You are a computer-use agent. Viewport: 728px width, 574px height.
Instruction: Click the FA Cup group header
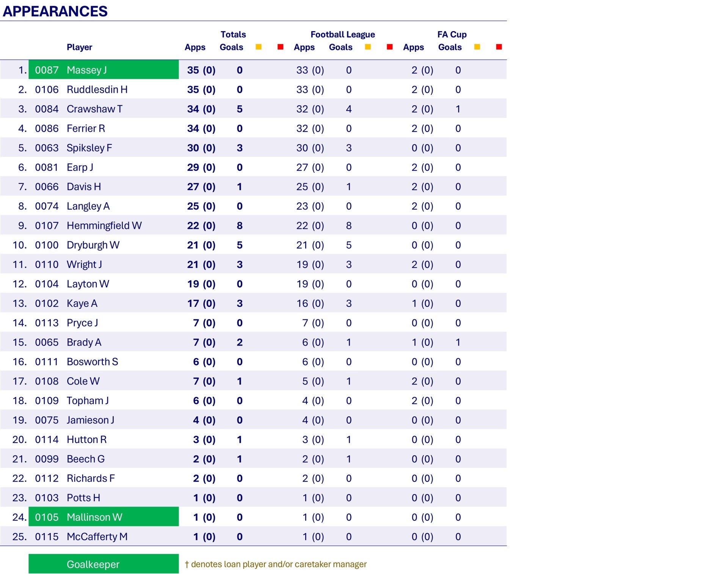click(x=452, y=34)
